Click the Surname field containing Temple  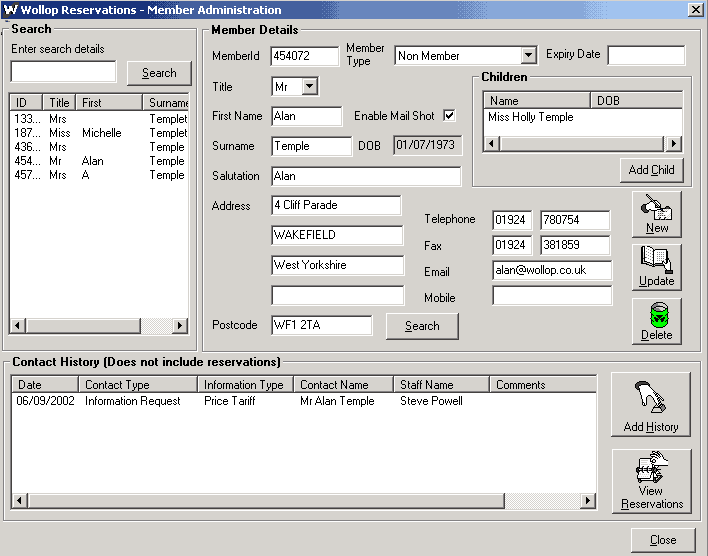point(312,146)
